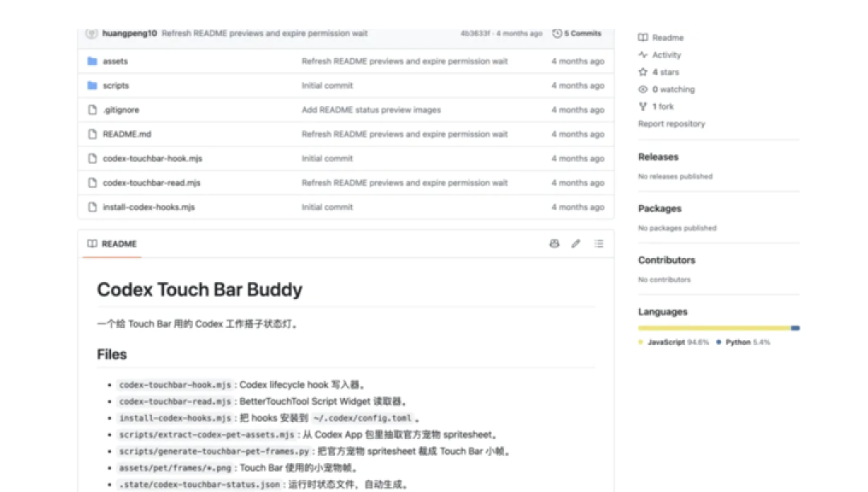This screenshot has height=492, width=868.
Task: Click the stars icon in sidebar
Action: pos(643,72)
